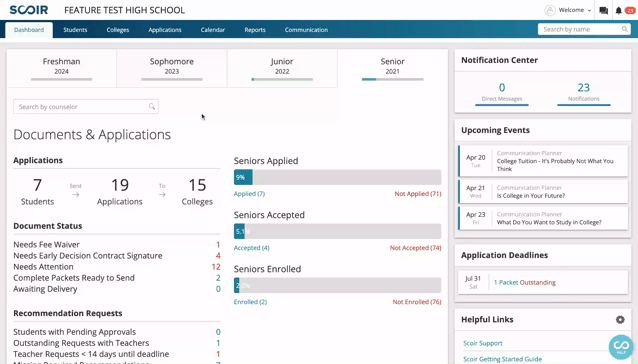Open the Scoir Support link
The image size is (638, 364).
(x=483, y=343)
